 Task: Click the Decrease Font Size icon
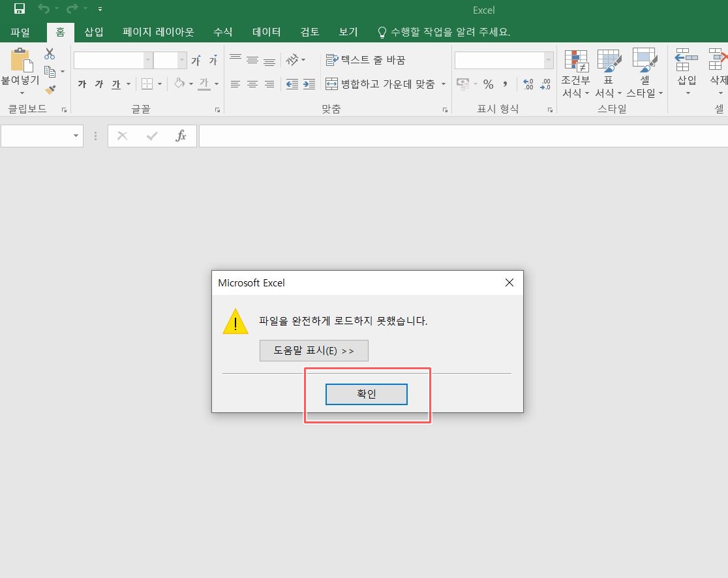click(x=213, y=61)
